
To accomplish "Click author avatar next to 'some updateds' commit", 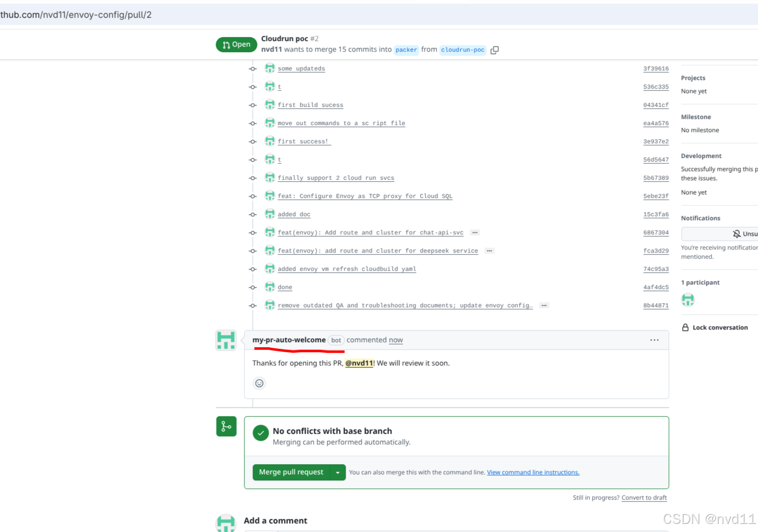I will 270,68.
